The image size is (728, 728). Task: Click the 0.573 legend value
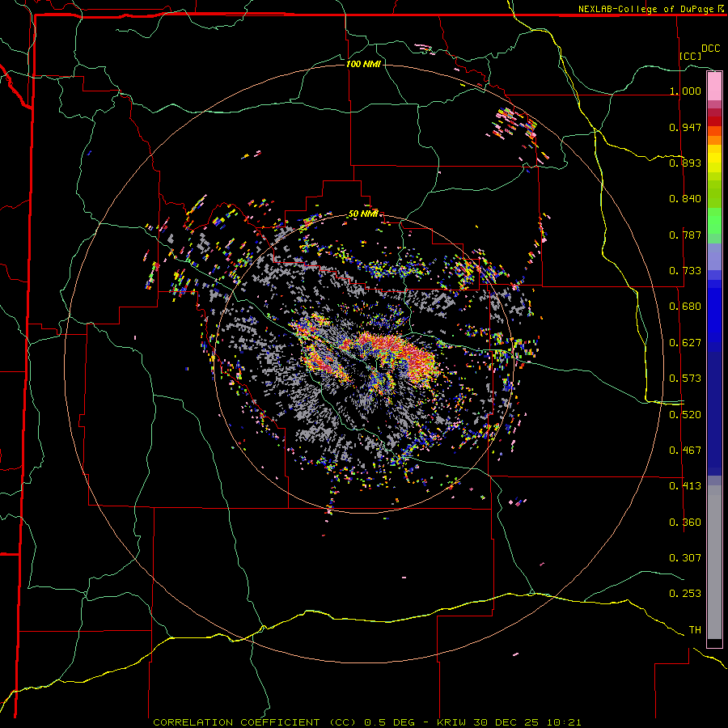coord(685,379)
